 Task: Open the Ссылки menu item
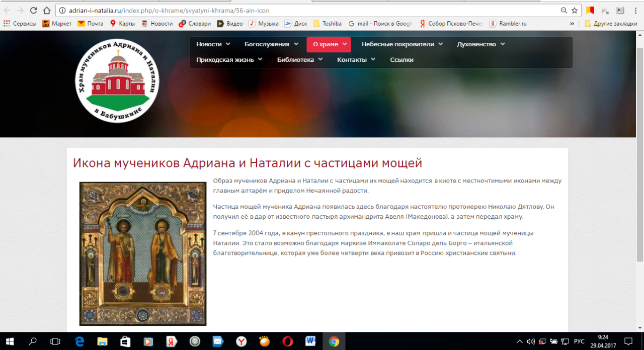point(401,59)
